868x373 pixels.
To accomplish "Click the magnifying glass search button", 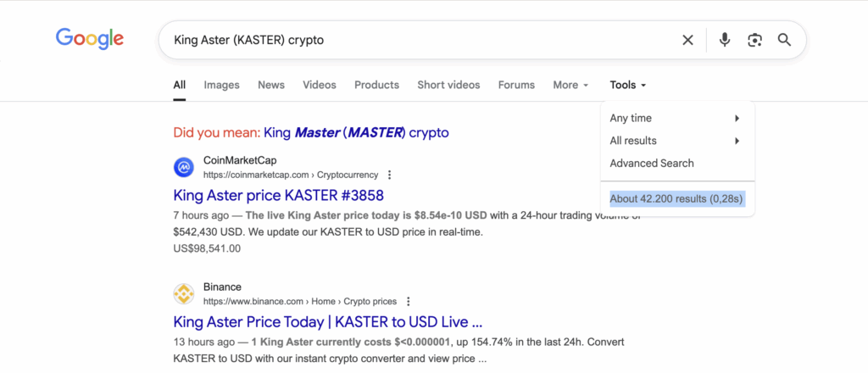I will click(784, 40).
